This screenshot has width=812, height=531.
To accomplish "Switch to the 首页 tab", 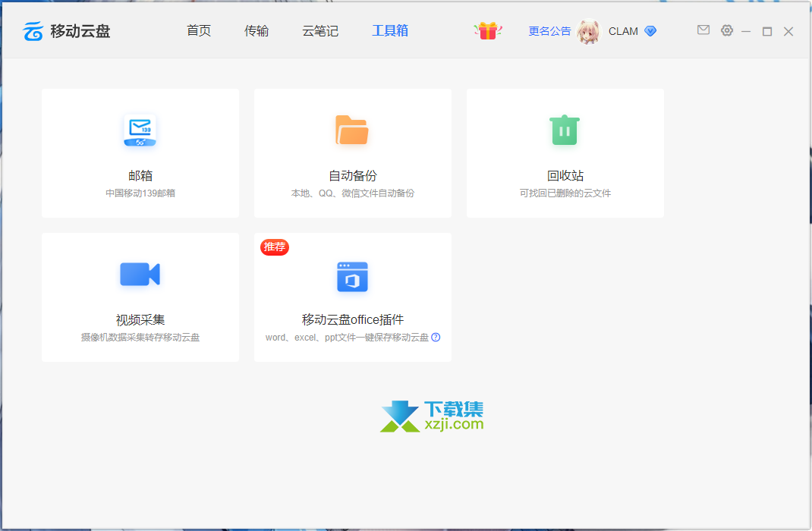I will (x=199, y=31).
